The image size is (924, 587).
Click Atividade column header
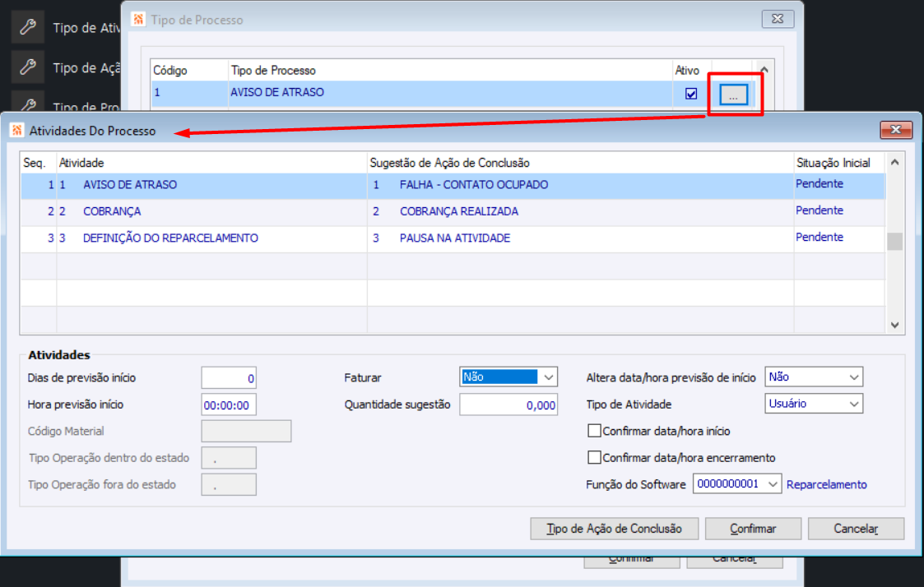point(81,163)
